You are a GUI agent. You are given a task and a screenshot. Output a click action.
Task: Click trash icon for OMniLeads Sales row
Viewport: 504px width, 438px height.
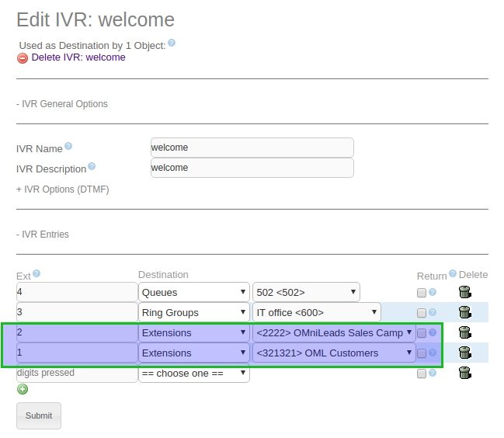[464, 332]
